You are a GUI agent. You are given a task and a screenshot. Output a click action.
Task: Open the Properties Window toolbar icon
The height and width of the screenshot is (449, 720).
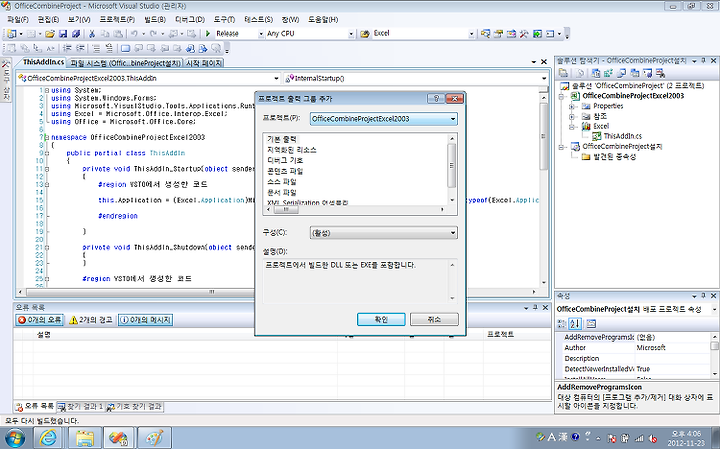pos(498,34)
